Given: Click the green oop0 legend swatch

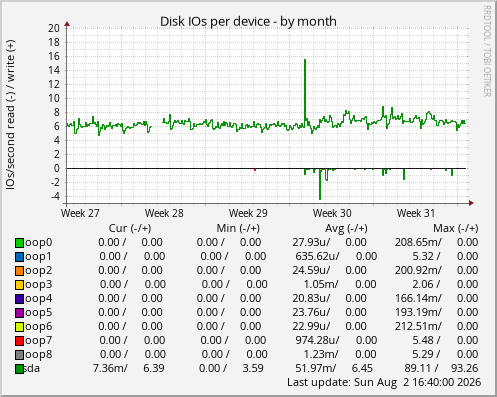Looking at the screenshot, I should [x=19, y=243].
